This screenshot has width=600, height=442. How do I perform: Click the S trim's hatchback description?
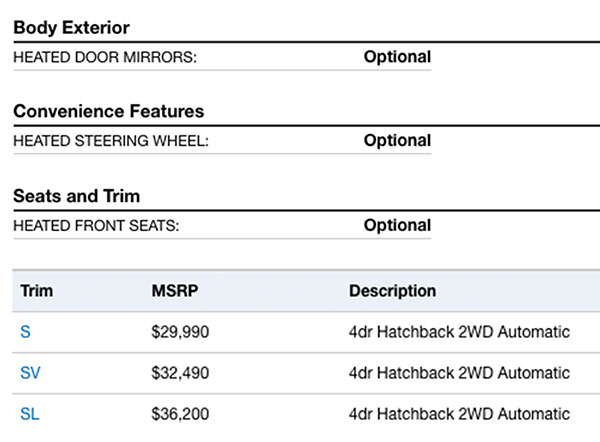(459, 332)
